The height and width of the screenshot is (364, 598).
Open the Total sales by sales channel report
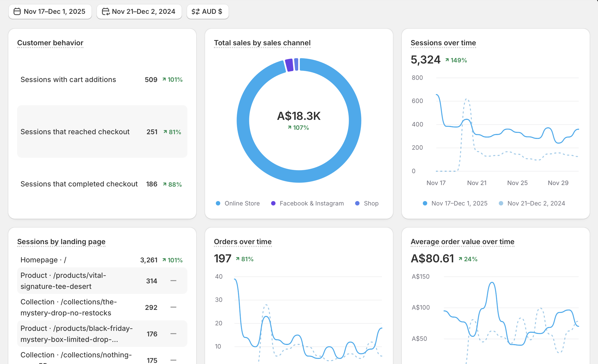[262, 43]
